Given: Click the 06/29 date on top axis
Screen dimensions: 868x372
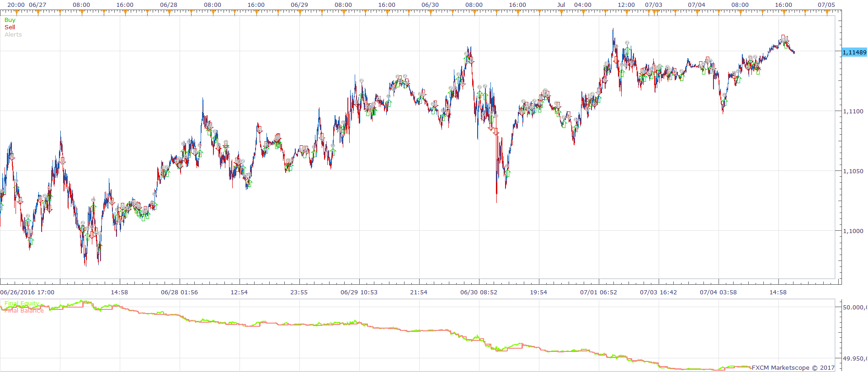Looking at the screenshot, I should pyautogui.click(x=299, y=5).
